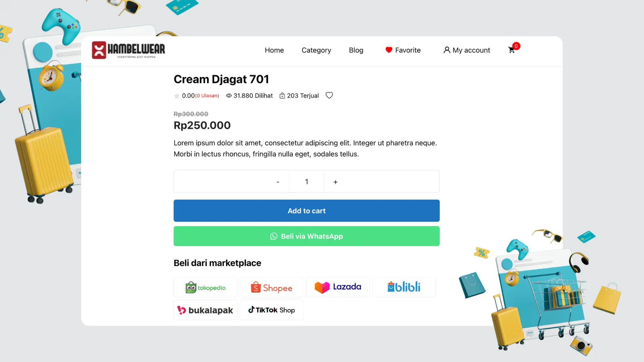Image resolution: width=644 pixels, height=362 pixels.
Task: Open the Blibli marketplace link
Action: coord(404,287)
